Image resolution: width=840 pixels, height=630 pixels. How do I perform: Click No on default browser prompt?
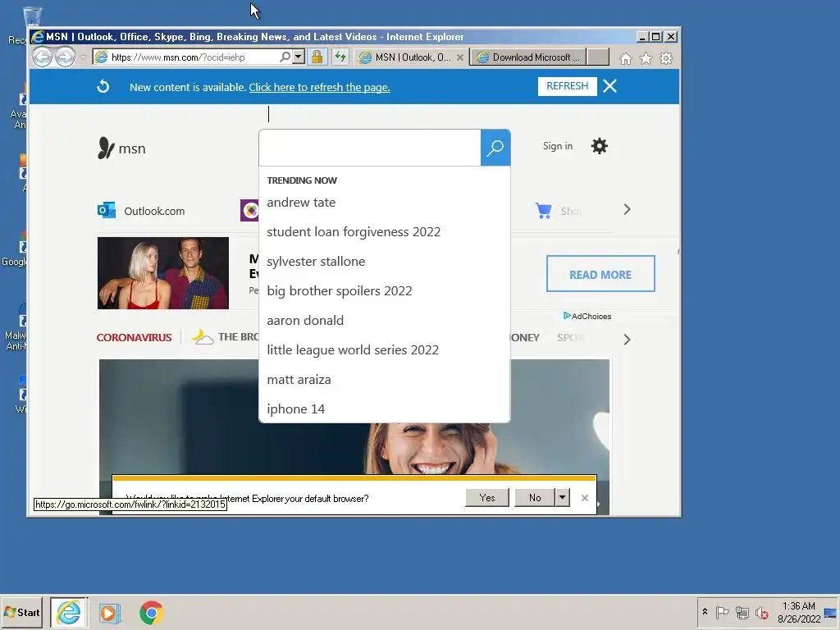[535, 498]
